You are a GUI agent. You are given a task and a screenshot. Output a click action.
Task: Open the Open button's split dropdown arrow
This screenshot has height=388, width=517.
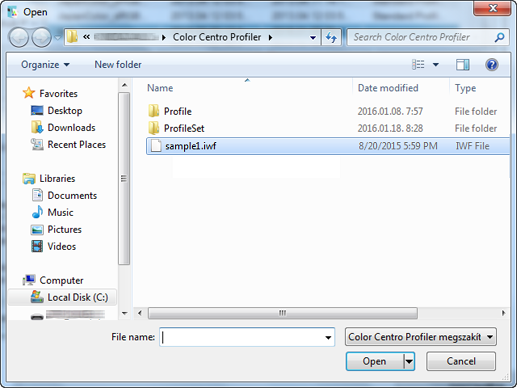pos(409,361)
